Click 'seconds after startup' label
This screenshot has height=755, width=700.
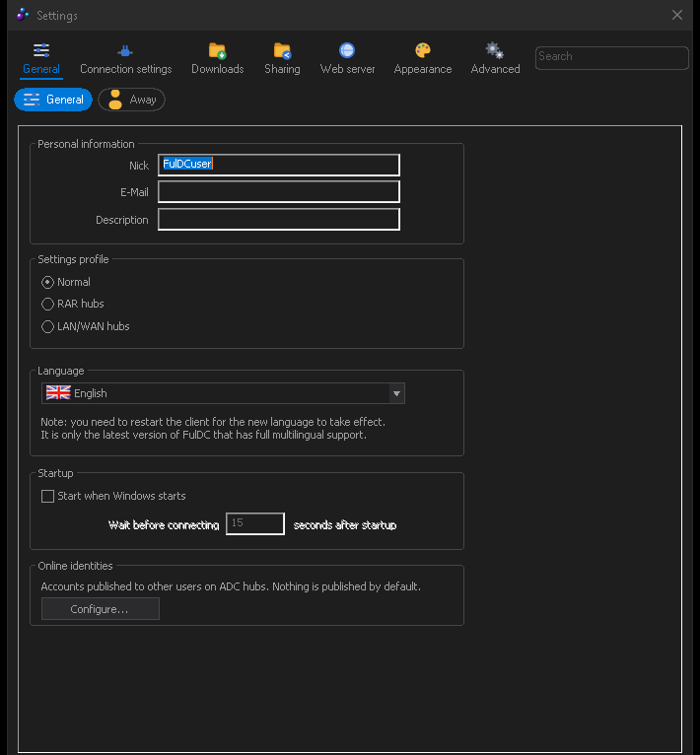click(x=345, y=524)
